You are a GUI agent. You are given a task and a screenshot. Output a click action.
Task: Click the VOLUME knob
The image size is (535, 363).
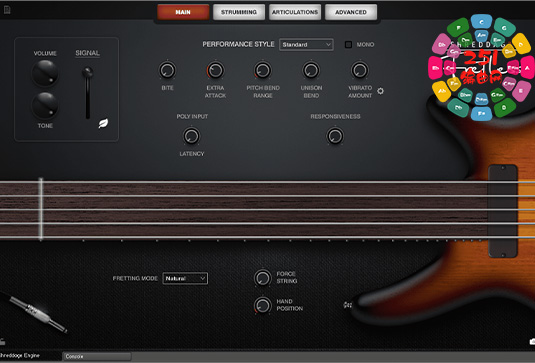tap(45, 73)
